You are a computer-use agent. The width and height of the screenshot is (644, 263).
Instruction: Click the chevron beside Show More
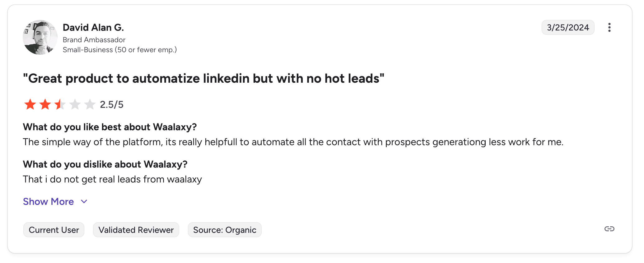[x=84, y=202]
